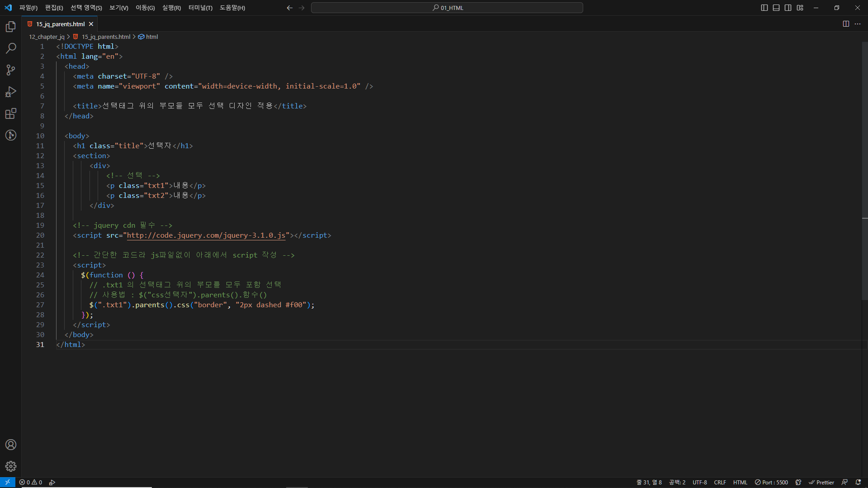Expand the 12_chapter_jq breadcrumb folder
The height and width of the screenshot is (488, 868).
pyautogui.click(x=47, y=37)
